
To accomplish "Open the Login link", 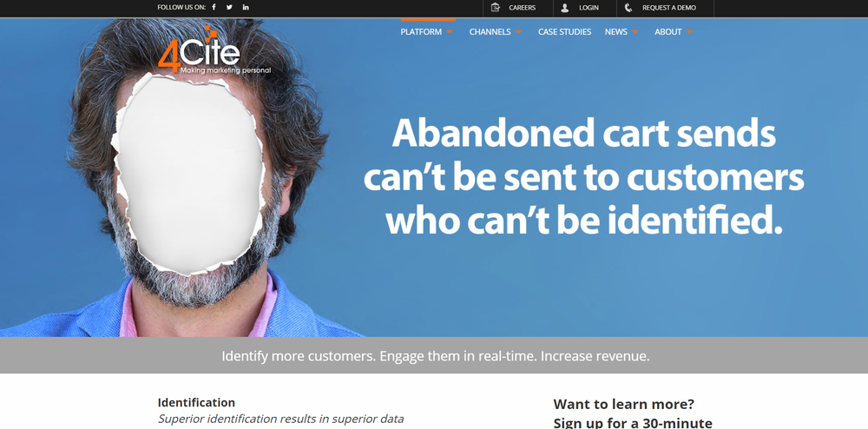I will pyautogui.click(x=589, y=8).
